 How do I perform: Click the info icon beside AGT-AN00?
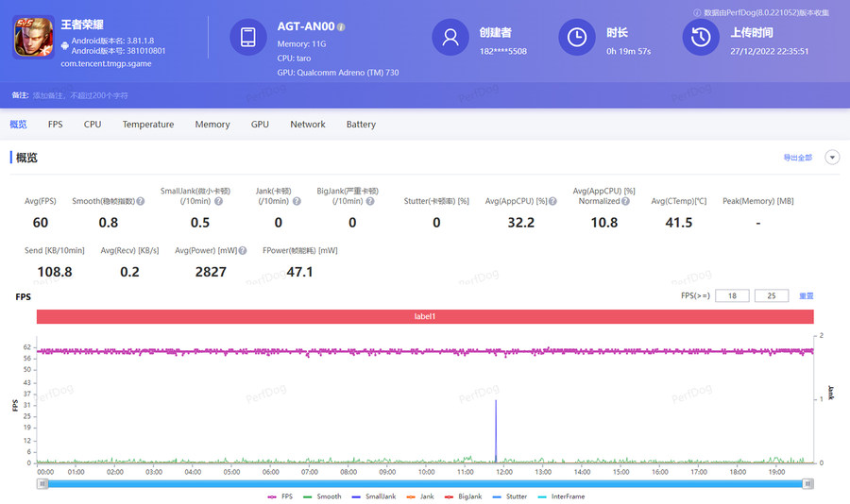341,27
